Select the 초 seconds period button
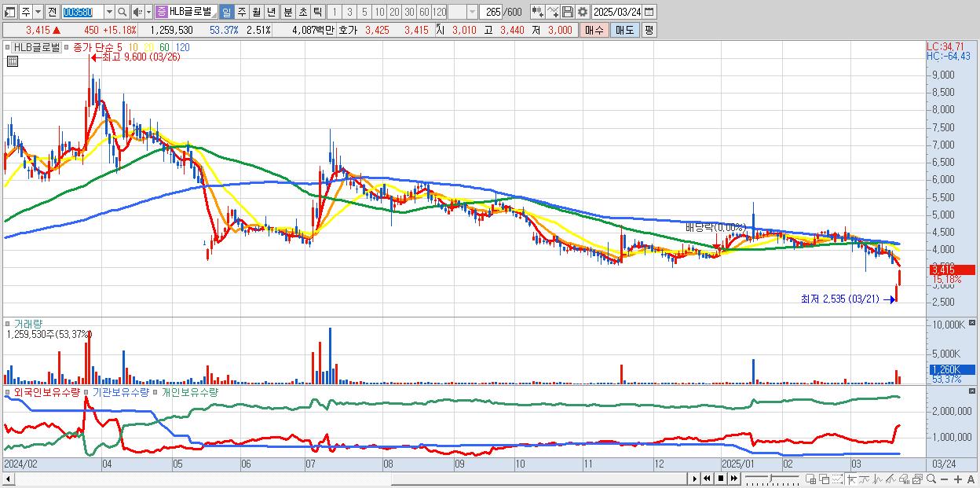This screenshot has height=488, width=980. 302,13
